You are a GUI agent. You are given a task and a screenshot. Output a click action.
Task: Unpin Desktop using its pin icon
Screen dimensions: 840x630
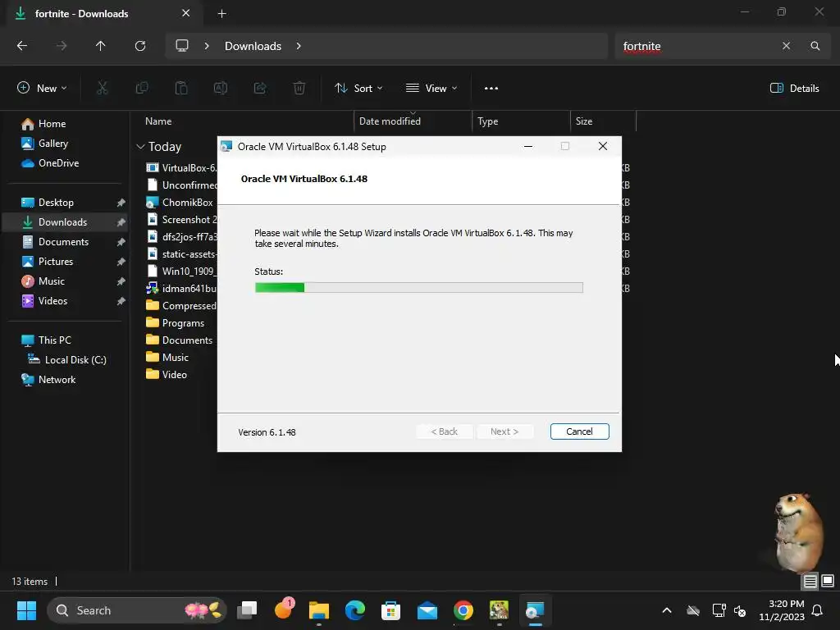[x=121, y=203]
